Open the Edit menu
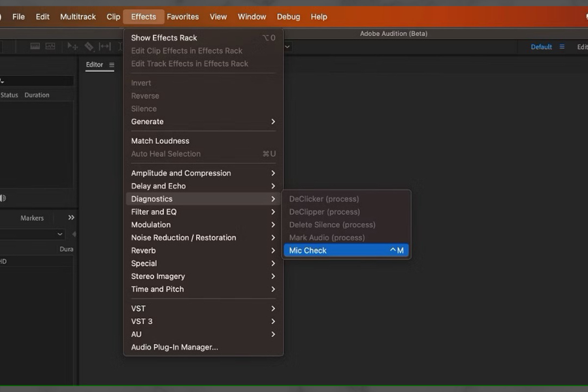The width and height of the screenshot is (588, 392). tap(42, 17)
